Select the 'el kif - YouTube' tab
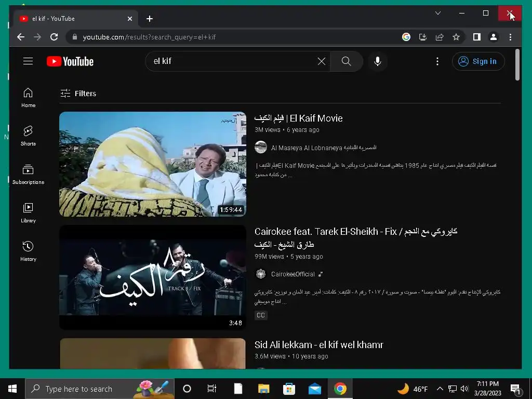This screenshot has height=399, width=532. [x=75, y=19]
